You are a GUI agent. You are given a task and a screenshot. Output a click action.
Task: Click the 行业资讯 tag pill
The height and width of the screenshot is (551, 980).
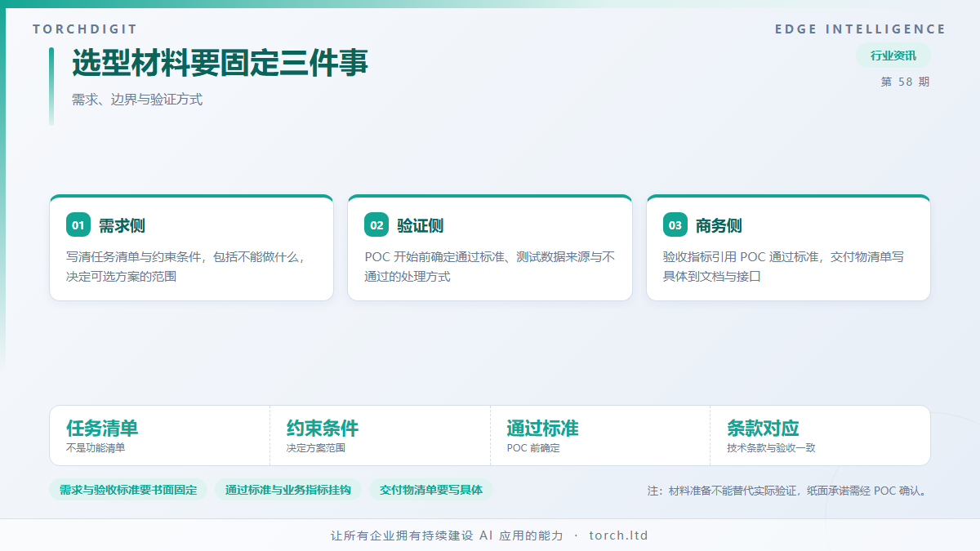coord(893,56)
